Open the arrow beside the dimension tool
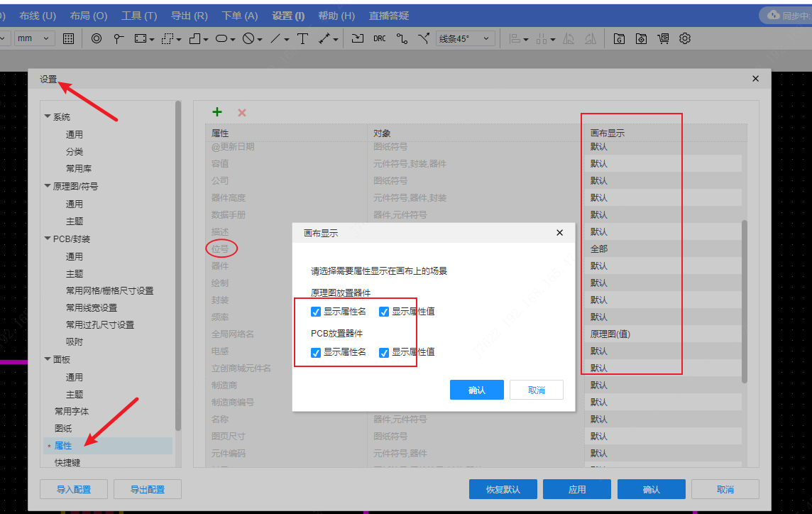The image size is (812, 514). (x=336, y=39)
